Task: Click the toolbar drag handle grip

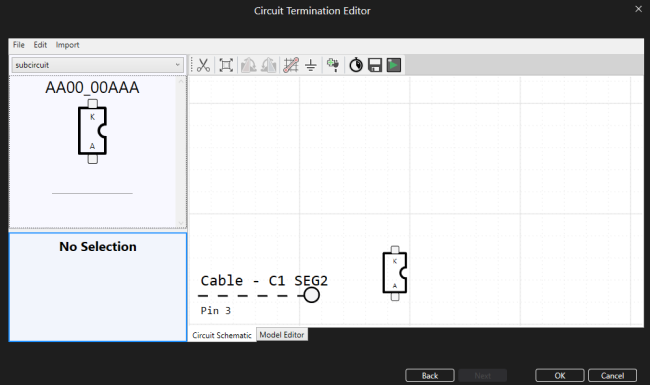Action: tap(192, 65)
